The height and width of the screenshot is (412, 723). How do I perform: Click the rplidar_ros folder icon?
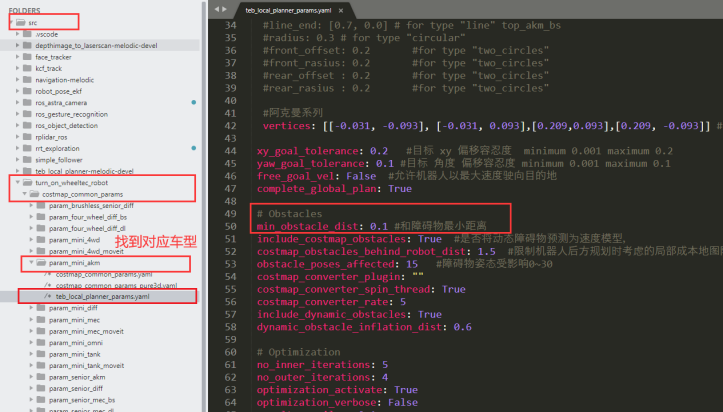click(x=27, y=137)
